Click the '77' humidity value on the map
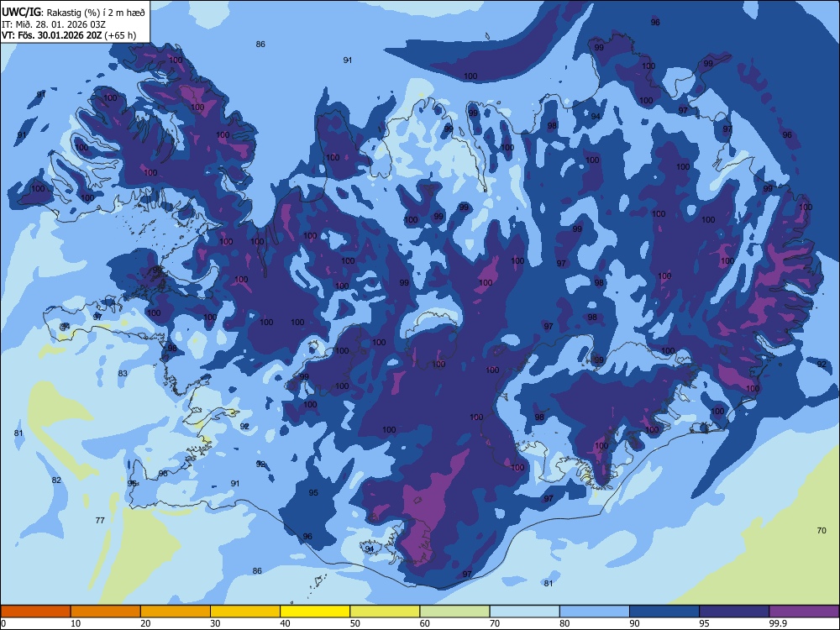 click(100, 520)
